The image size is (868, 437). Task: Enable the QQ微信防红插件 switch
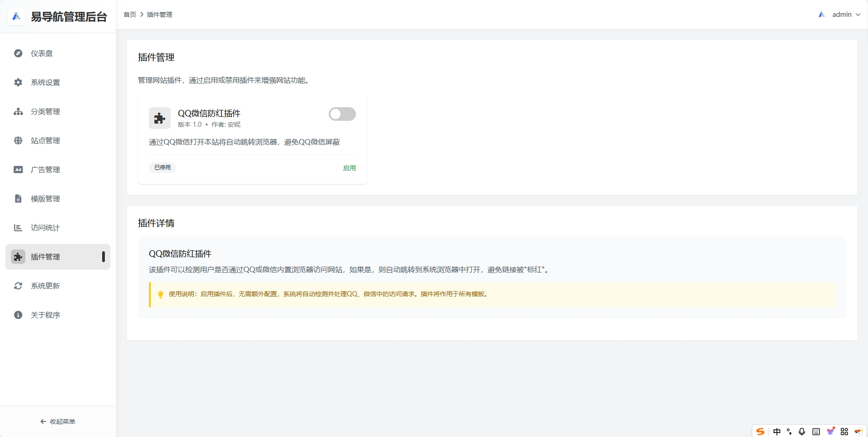click(x=342, y=114)
